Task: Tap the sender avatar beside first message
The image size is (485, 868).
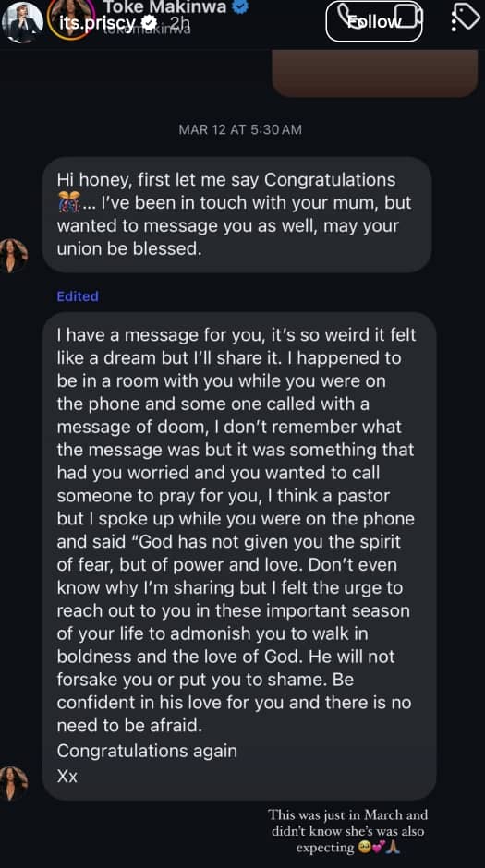Action: tap(13, 255)
